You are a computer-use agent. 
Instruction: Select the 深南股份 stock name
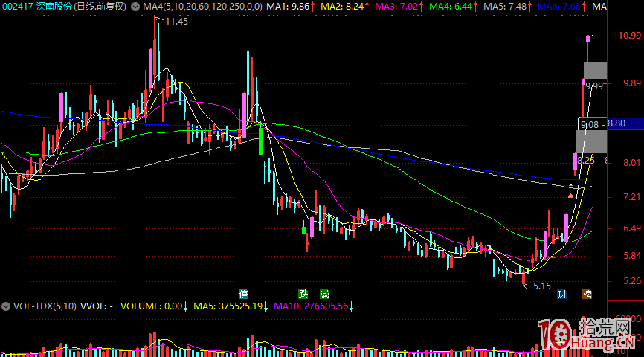click(x=54, y=7)
